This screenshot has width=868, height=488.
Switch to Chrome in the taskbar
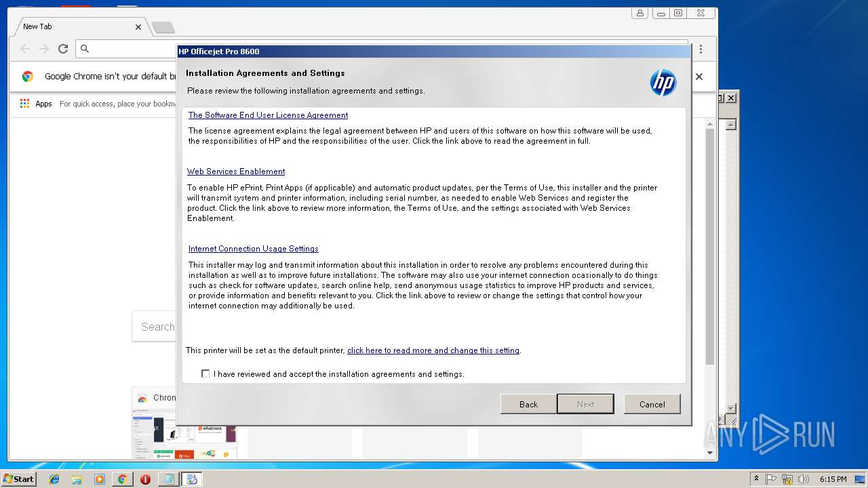coord(122,479)
